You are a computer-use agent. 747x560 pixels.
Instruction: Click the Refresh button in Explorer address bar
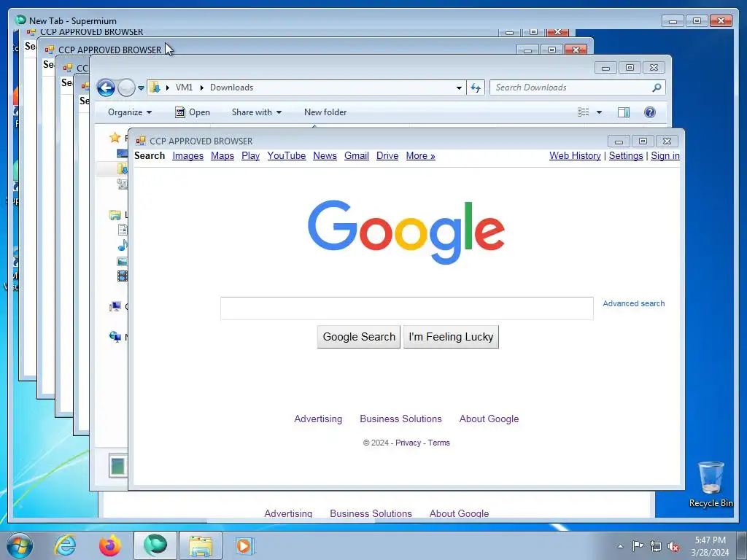click(x=476, y=87)
